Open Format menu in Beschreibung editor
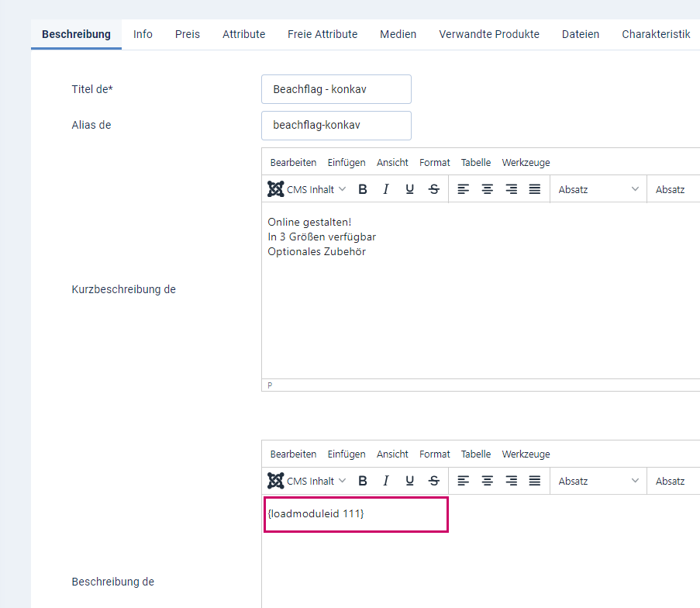This screenshot has width=700, height=608. click(435, 454)
